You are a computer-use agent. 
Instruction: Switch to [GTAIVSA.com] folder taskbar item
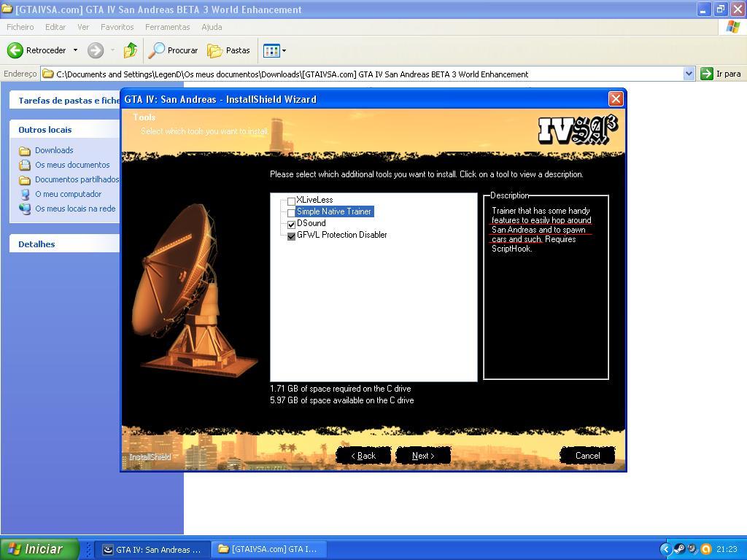click(x=268, y=550)
